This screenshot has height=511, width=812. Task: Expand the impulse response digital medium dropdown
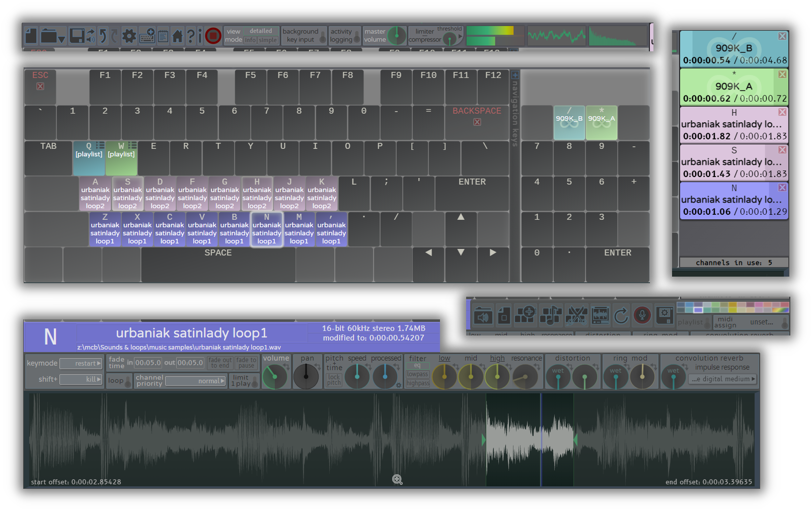tap(723, 379)
